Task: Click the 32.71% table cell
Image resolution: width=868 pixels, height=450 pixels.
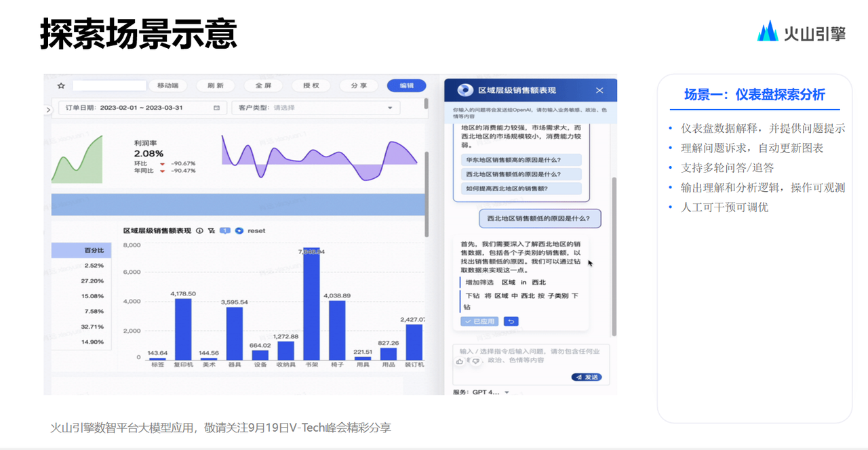Action: tap(92, 327)
